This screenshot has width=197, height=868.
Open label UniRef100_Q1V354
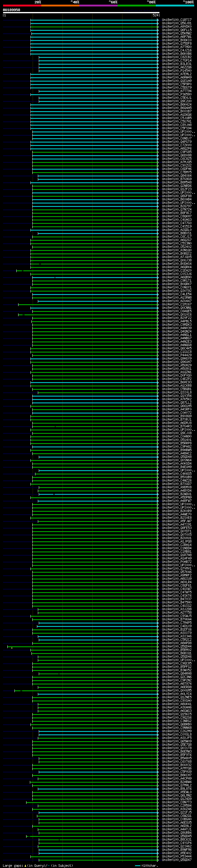[177, 396]
